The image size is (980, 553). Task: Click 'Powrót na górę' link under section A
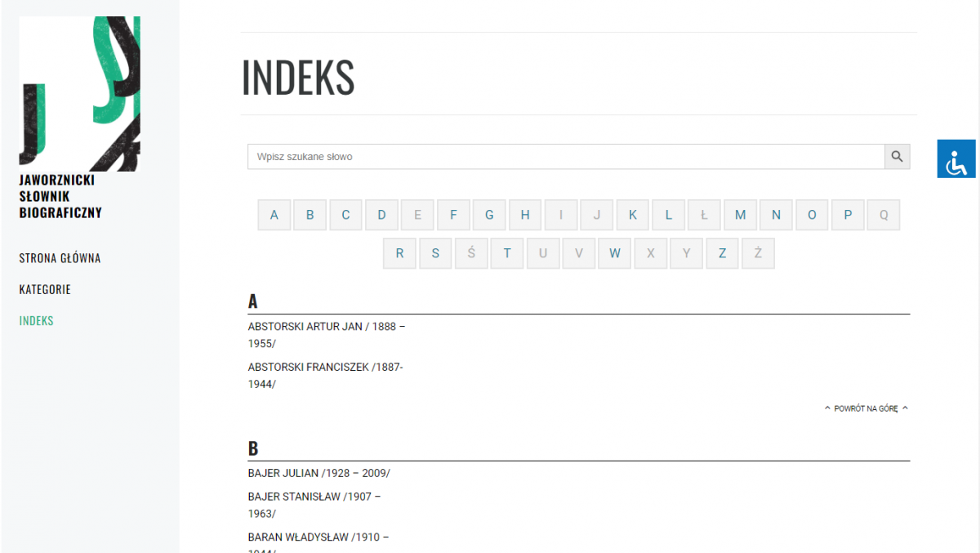(866, 408)
